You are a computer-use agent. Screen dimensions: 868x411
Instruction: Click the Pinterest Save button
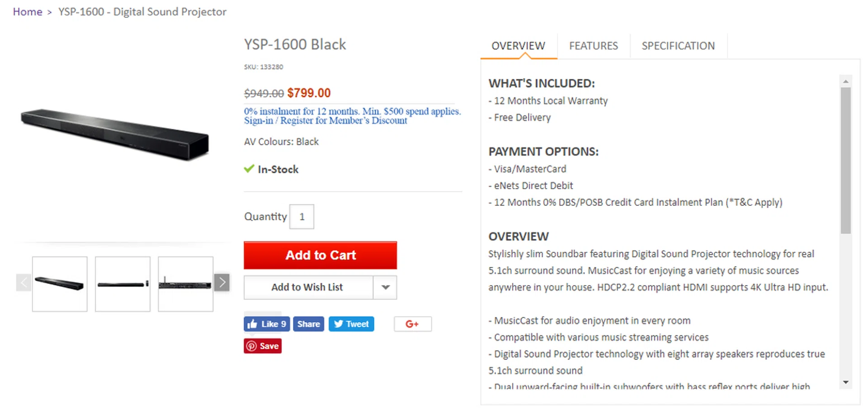coord(263,346)
